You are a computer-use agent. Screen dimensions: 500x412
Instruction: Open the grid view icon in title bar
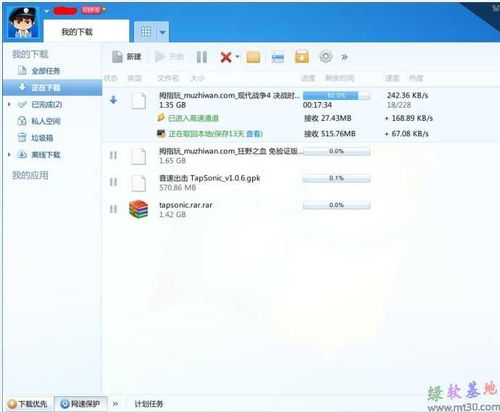click(x=146, y=32)
